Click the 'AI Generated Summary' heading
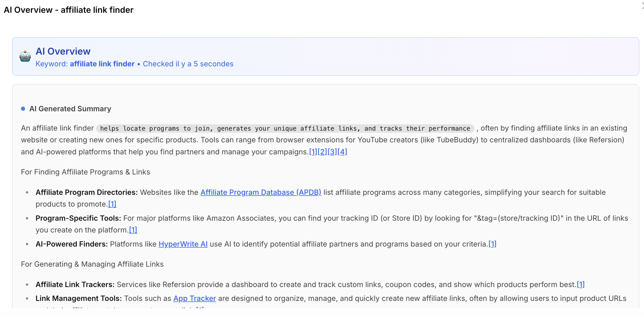The width and height of the screenshot is (644, 315). [70, 109]
